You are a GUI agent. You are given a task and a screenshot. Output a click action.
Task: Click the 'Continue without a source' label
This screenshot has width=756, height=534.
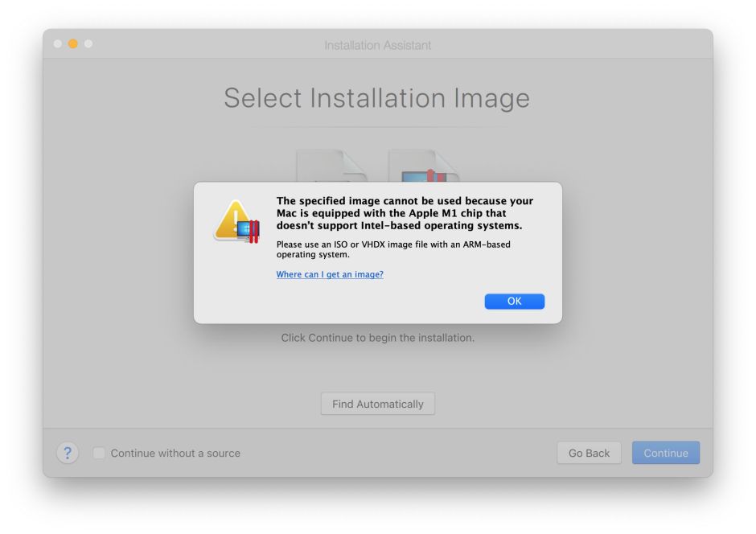pos(175,453)
